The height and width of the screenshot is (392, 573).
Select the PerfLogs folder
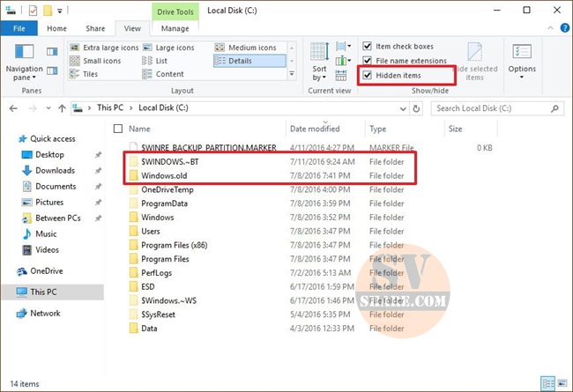(x=156, y=273)
